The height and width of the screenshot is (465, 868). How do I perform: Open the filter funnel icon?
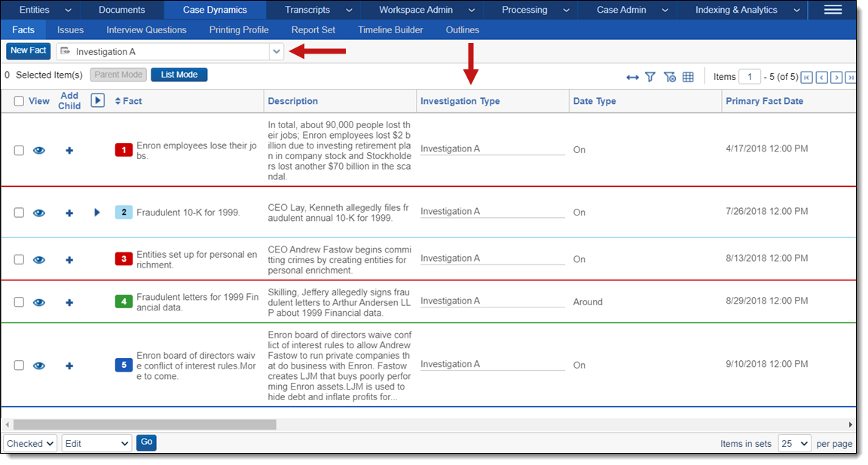pos(649,77)
